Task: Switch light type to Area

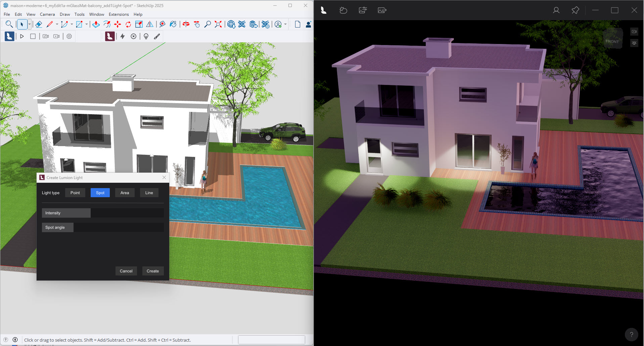Action: pyautogui.click(x=125, y=193)
